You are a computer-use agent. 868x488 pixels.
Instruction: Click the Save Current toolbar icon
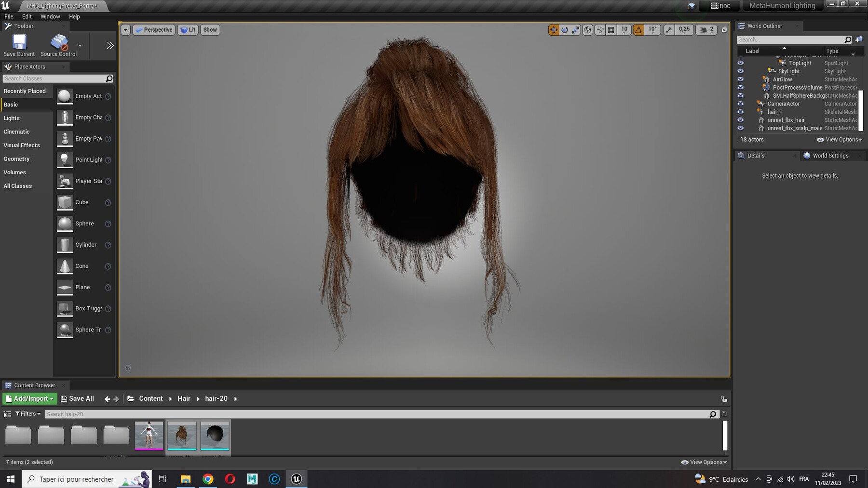(19, 45)
